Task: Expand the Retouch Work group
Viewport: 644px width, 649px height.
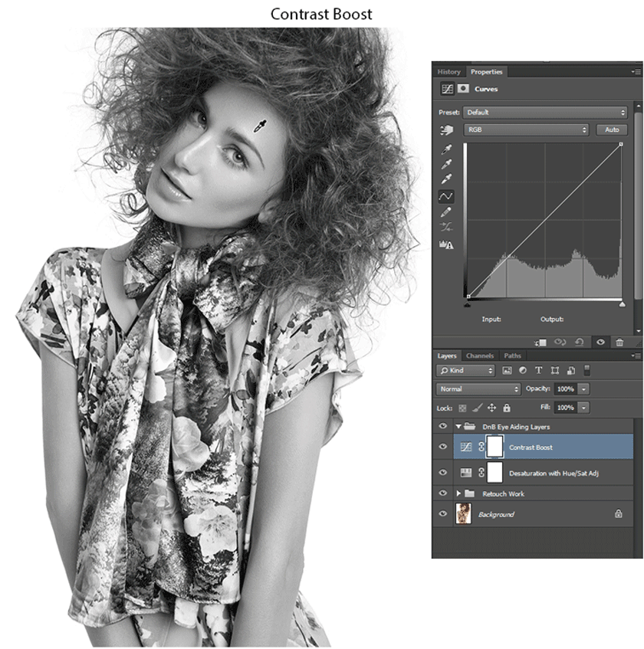Action: pos(458,493)
